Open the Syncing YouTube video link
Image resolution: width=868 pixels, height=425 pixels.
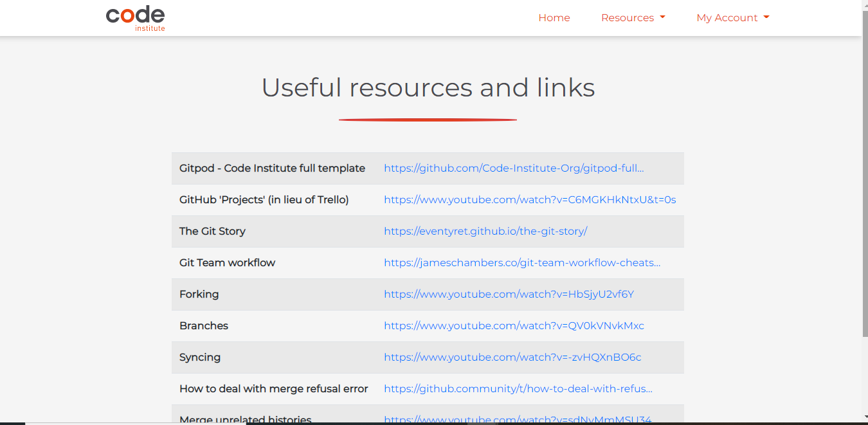(x=512, y=357)
